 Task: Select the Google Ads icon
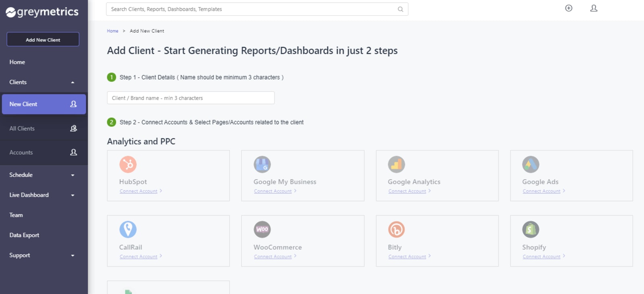coord(531,164)
